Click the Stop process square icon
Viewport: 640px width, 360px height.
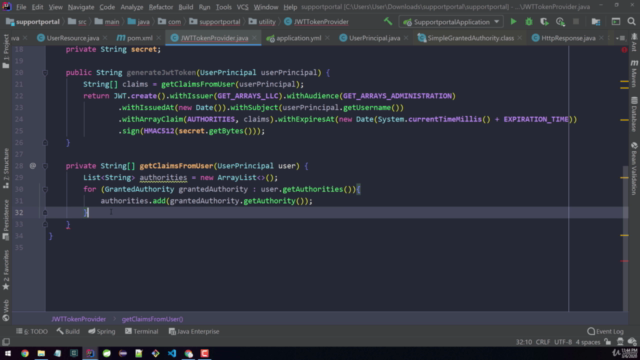pos(576,22)
